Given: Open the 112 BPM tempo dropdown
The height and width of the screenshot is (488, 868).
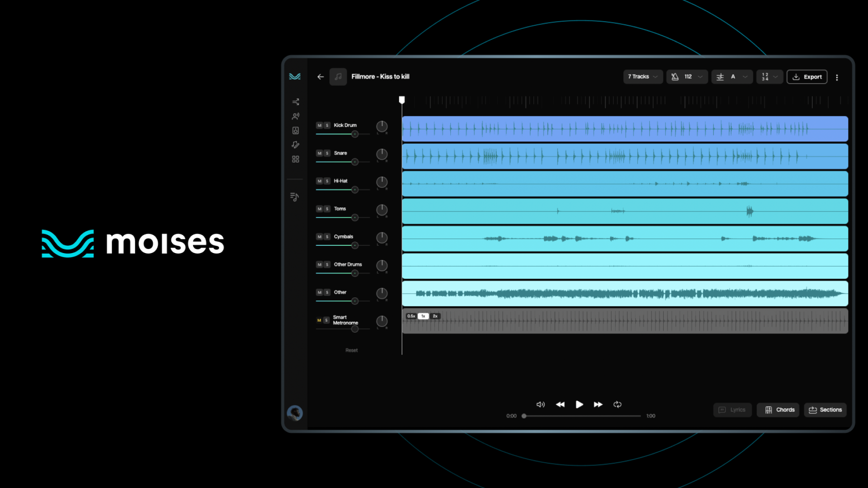Looking at the screenshot, I should [x=687, y=77].
